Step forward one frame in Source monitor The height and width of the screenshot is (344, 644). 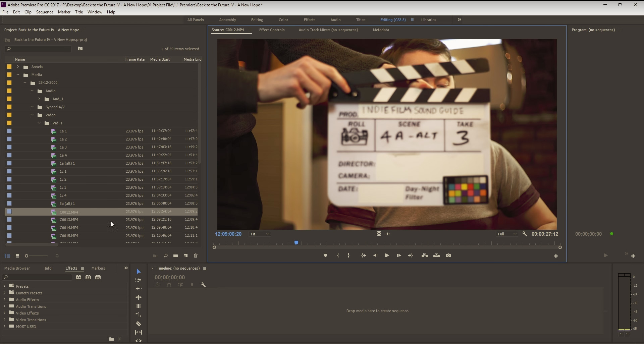pyautogui.click(x=399, y=255)
